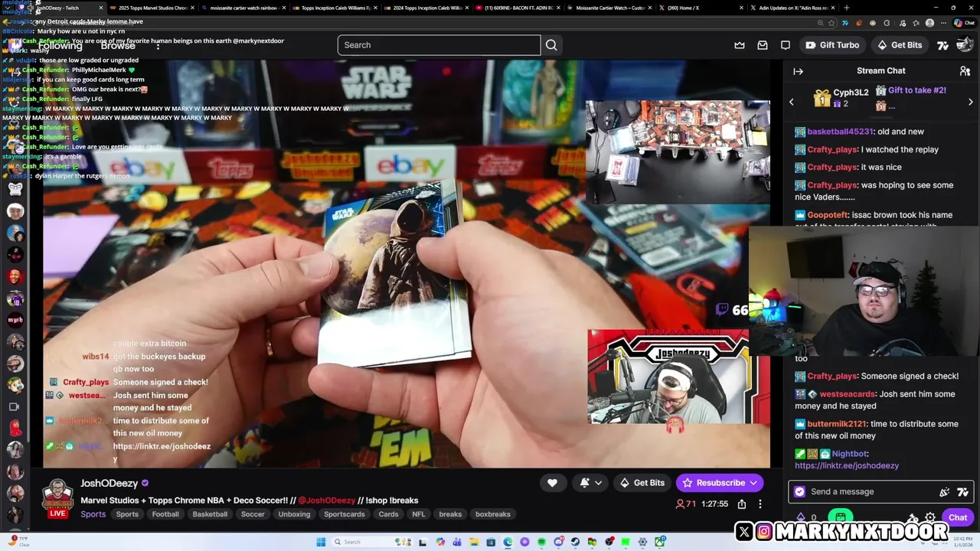The image size is (980, 551).
Task: Open the purple Sports category link
Action: (93, 514)
